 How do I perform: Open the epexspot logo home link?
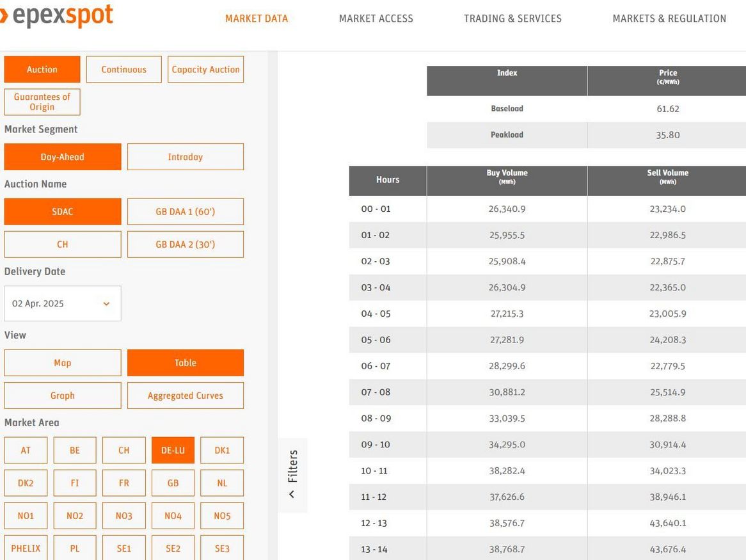(57, 15)
